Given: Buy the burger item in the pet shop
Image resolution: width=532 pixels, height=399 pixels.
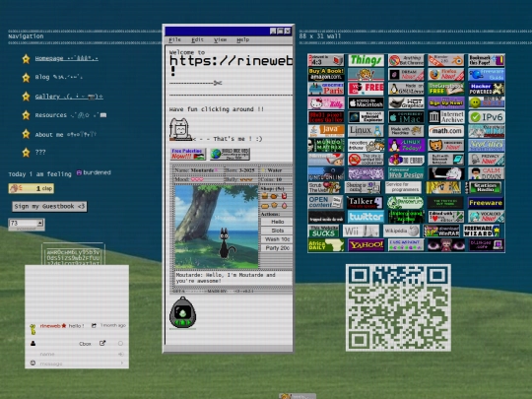Looking at the screenshot, I should coord(265,196).
